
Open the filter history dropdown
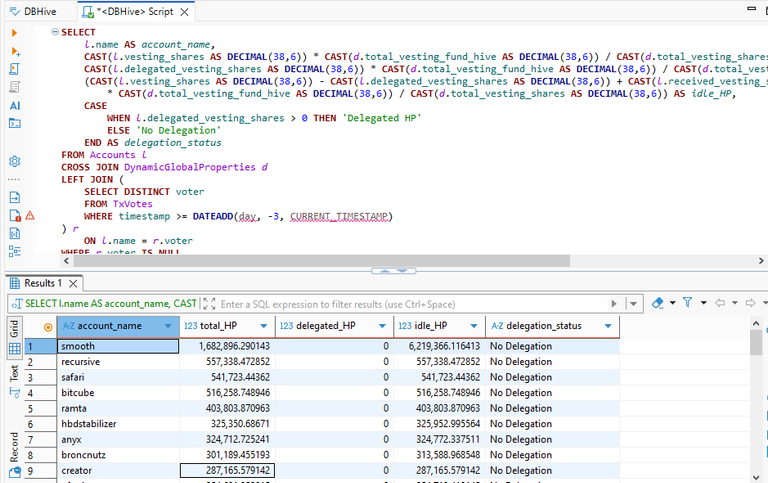pos(633,304)
